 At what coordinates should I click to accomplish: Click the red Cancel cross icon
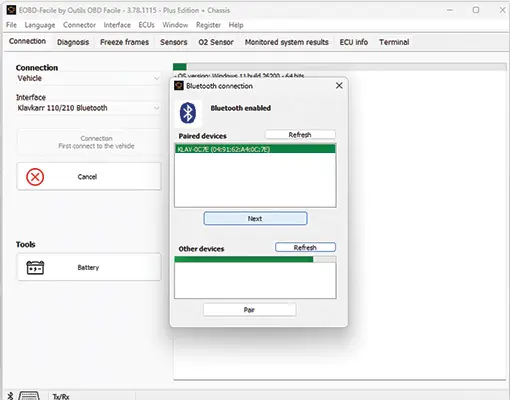point(35,177)
